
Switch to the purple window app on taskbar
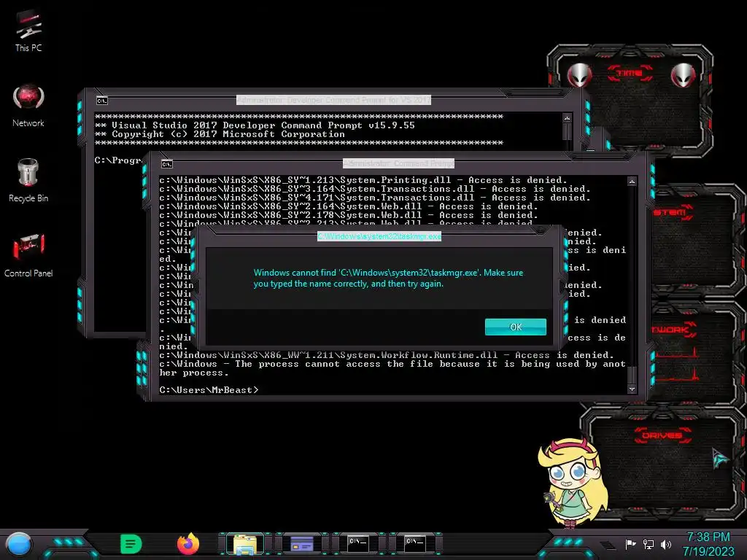[x=301, y=544]
